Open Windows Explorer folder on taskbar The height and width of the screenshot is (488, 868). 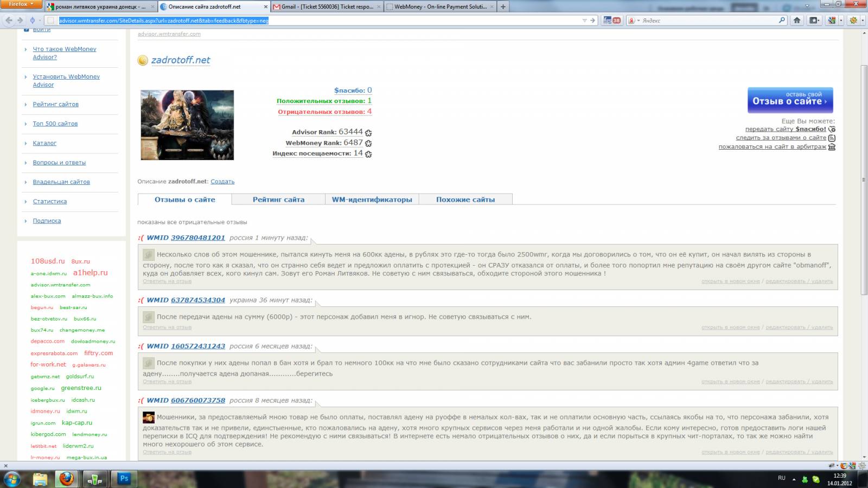click(x=40, y=479)
